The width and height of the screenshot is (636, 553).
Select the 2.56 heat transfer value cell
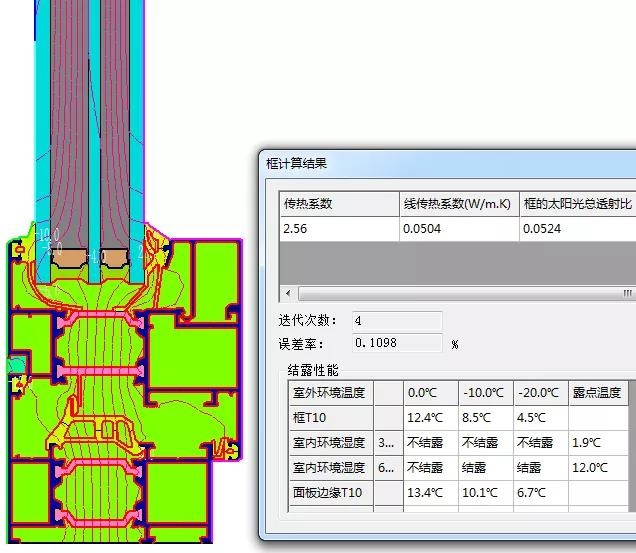click(339, 229)
